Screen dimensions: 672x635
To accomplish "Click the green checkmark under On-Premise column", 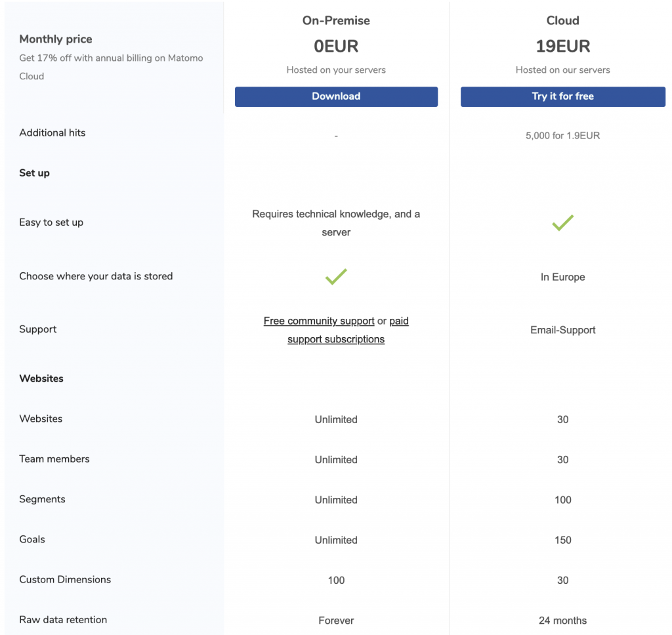I will (336, 276).
